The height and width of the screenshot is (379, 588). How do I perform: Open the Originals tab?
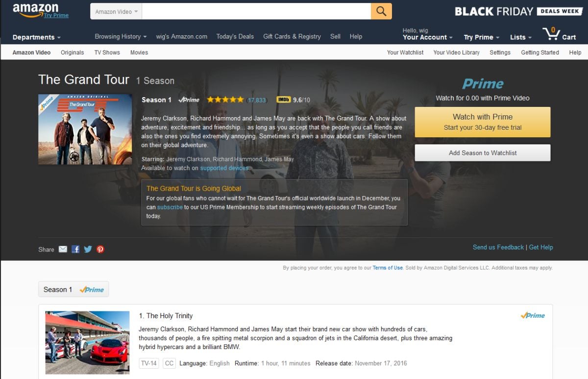click(72, 52)
